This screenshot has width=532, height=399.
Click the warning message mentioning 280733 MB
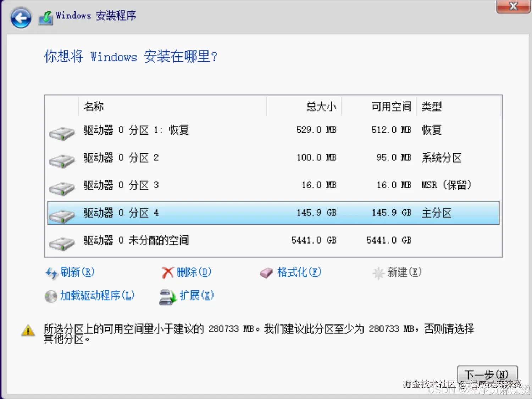coord(259,333)
